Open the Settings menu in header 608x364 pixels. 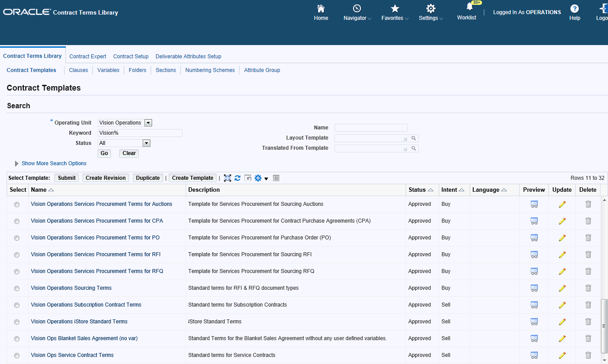coord(431,13)
